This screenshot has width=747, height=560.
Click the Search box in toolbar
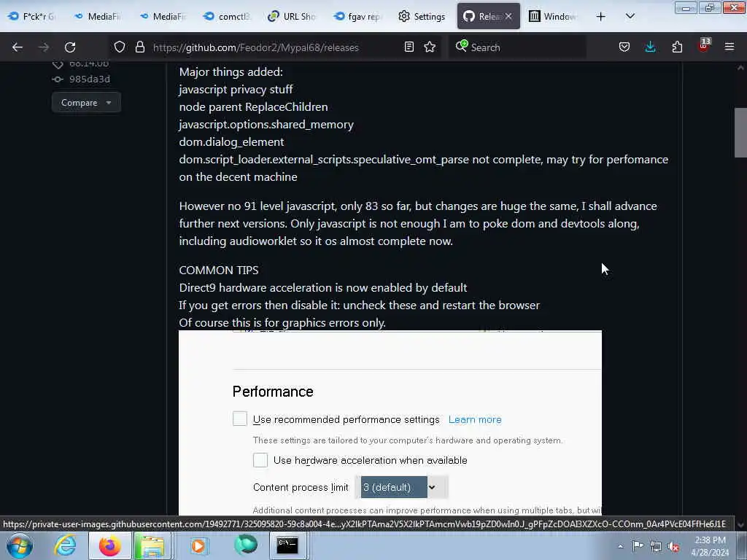point(517,47)
